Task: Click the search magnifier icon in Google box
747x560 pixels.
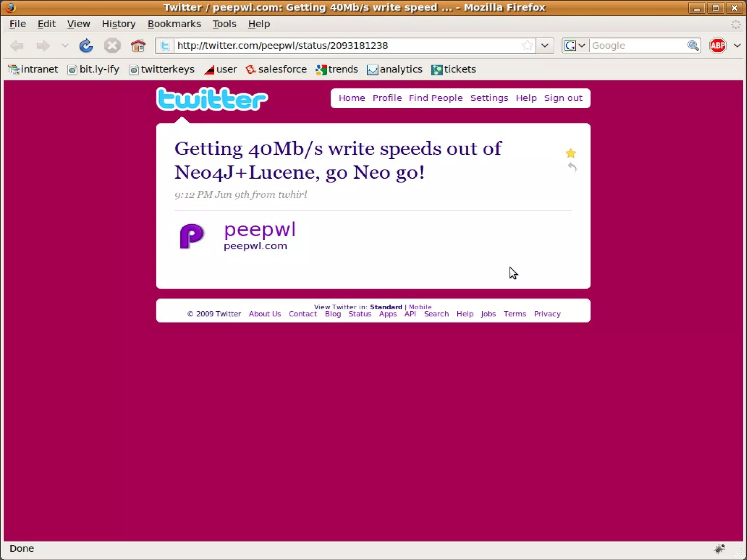Action: point(693,46)
